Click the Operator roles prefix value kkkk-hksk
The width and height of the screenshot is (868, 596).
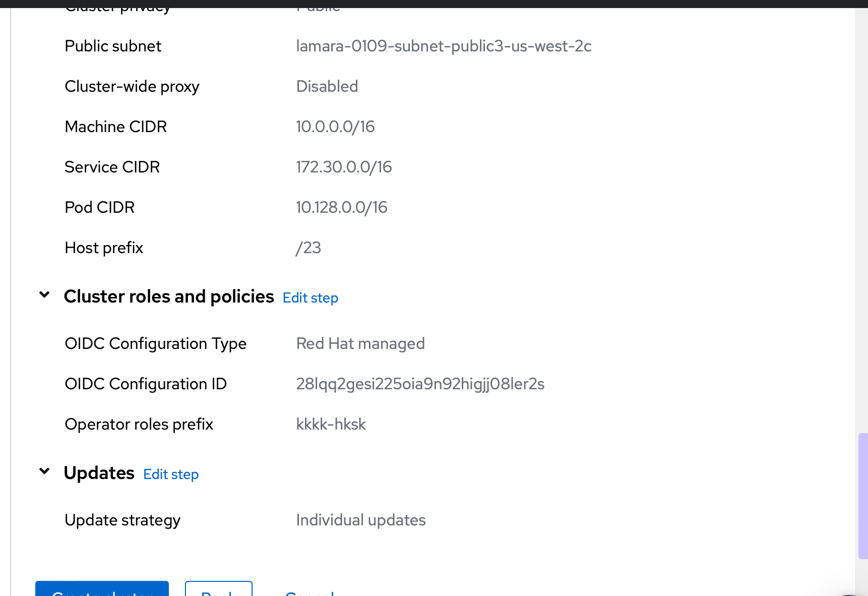pos(331,425)
